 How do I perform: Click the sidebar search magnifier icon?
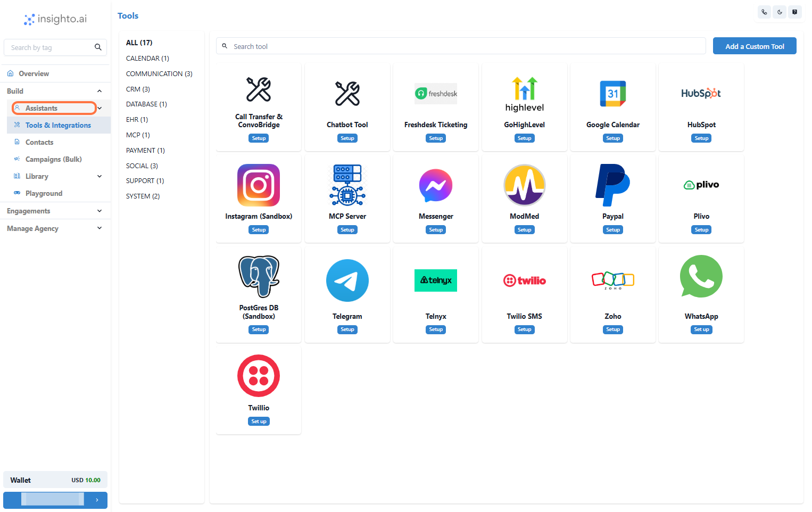(x=98, y=47)
